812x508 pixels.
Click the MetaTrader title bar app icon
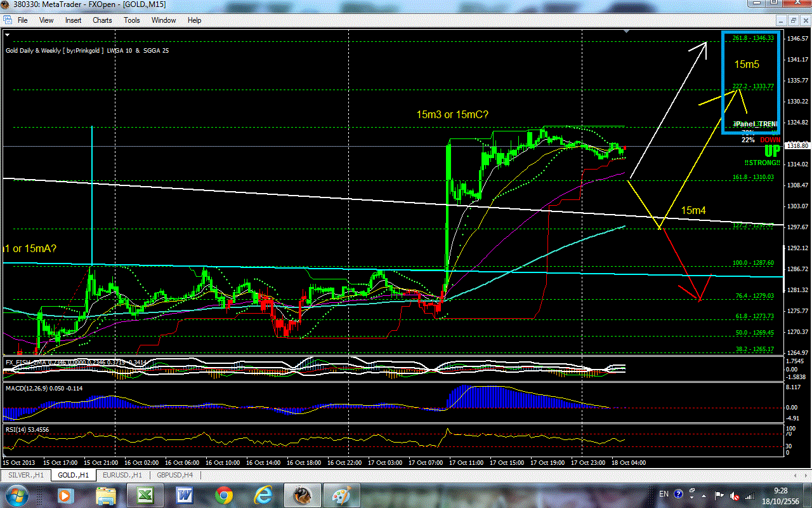click(x=6, y=6)
